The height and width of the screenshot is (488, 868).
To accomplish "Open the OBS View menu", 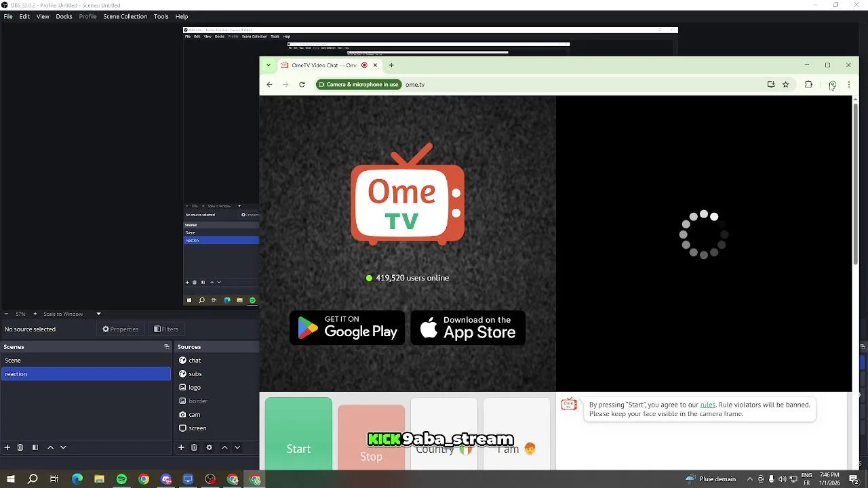I will coord(43,16).
